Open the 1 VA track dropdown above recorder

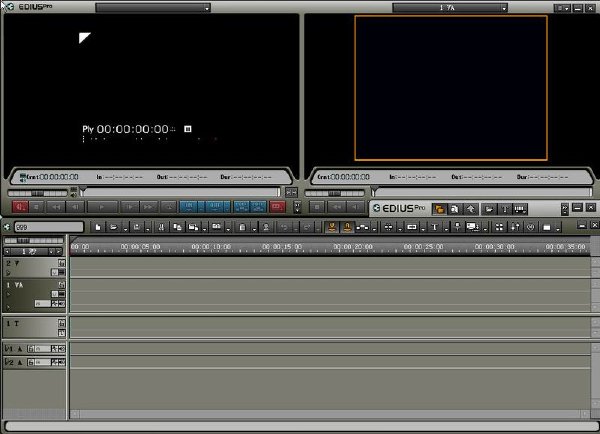point(450,8)
